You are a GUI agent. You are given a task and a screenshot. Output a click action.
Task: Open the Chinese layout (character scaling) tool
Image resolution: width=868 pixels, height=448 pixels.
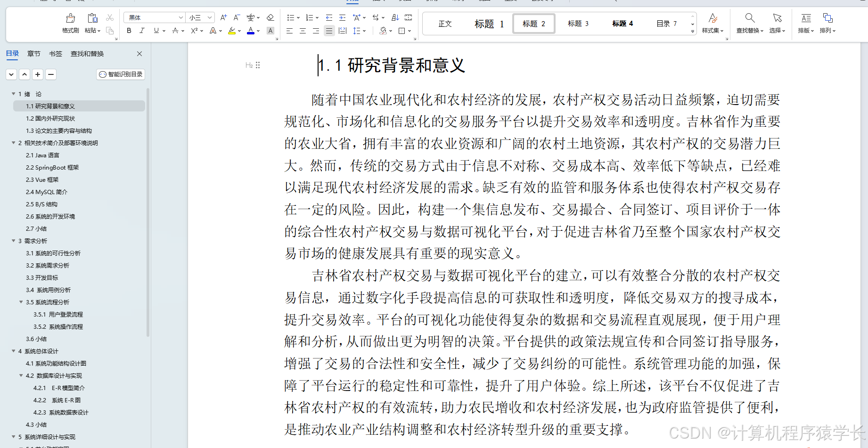tap(357, 17)
